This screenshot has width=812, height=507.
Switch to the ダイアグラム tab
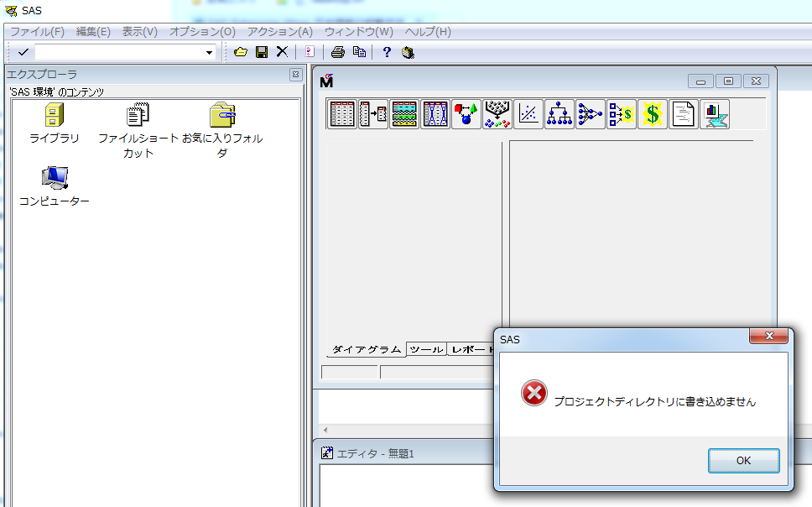point(366,349)
